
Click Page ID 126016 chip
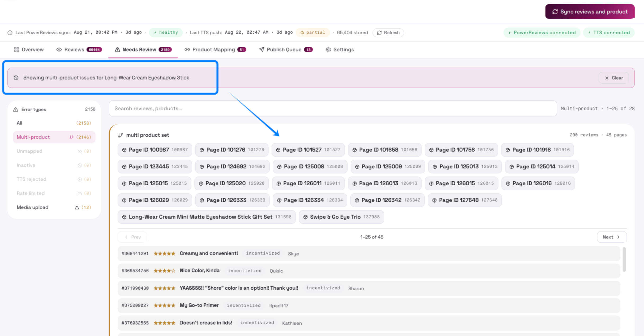538,183
